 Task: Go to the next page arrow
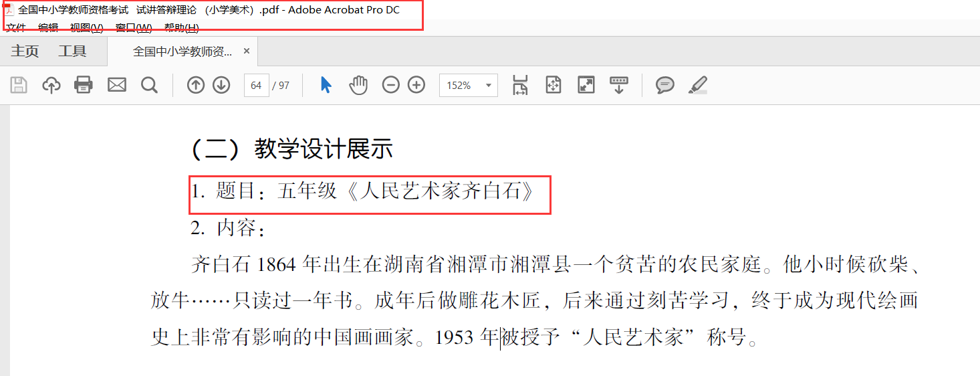(221, 85)
